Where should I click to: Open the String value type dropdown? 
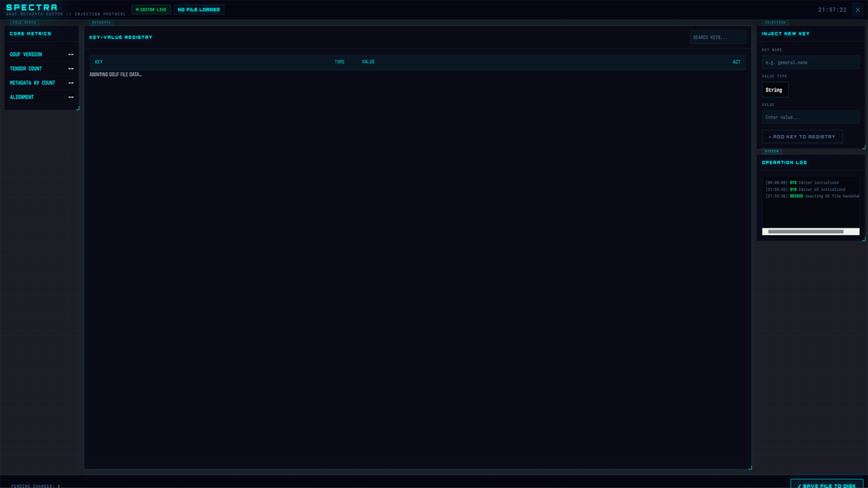(x=775, y=89)
